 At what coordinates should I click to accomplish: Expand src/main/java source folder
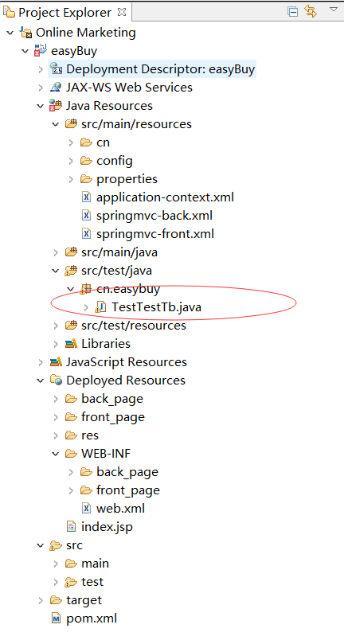[x=56, y=252]
